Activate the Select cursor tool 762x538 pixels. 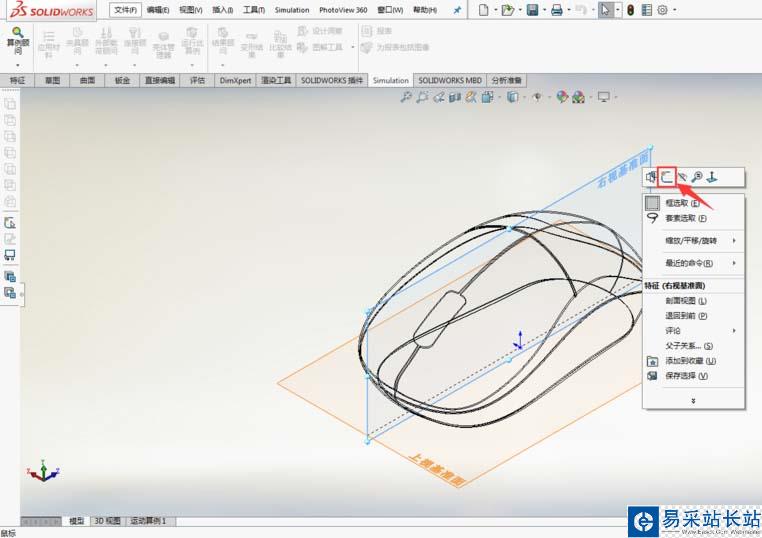[x=605, y=10]
